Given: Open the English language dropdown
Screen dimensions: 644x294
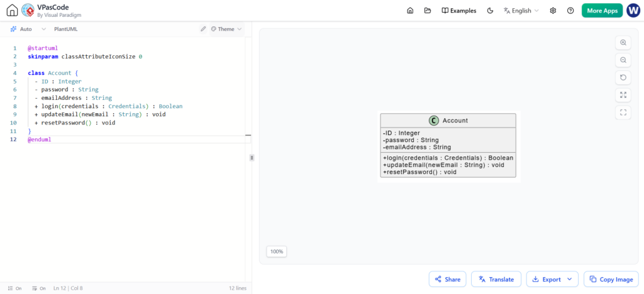Looking at the screenshot, I should coord(521,11).
